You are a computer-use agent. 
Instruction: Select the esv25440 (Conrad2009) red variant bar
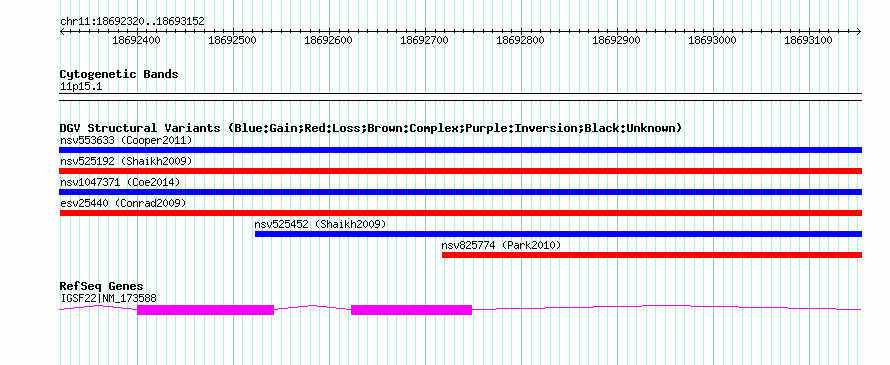coord(461,213)
